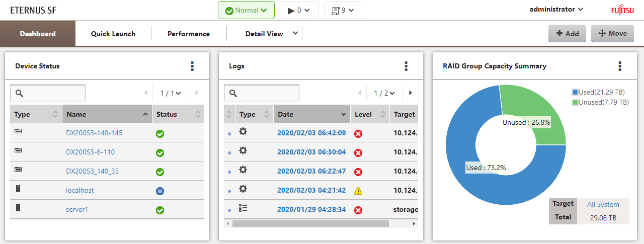The width and height of the screenshot is (644, 244).
Task: Click the server icon for server1
Action: (18, 208)
